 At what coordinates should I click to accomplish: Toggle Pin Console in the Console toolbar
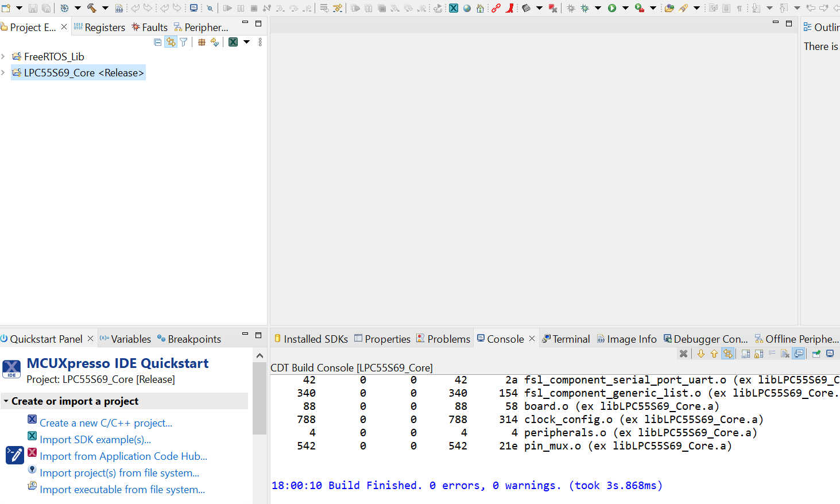816,354
